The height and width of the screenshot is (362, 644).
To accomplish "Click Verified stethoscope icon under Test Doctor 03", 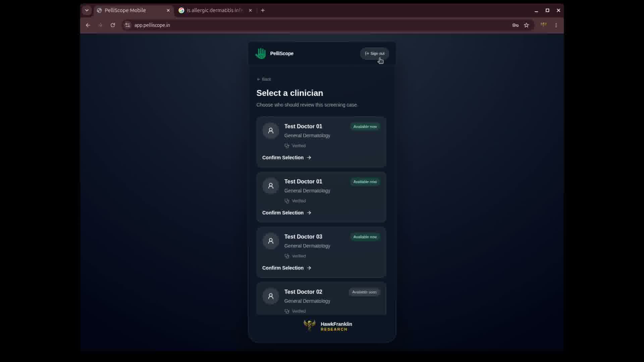I will 287,256.
